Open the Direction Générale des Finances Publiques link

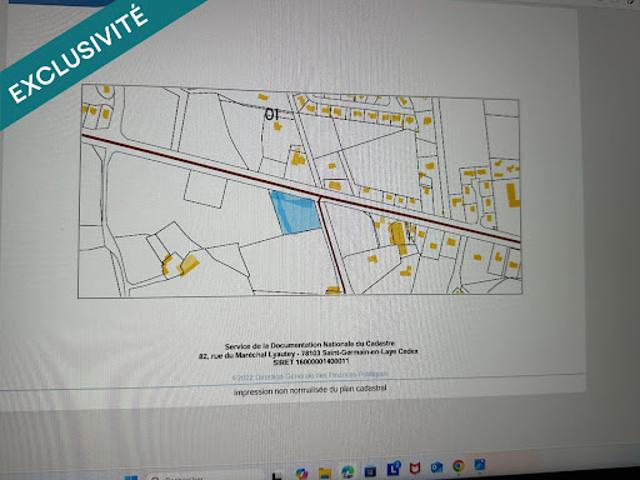tap(310, 376)
